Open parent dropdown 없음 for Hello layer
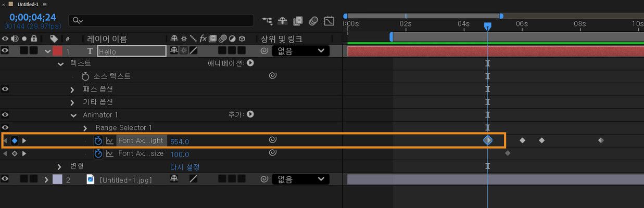Screen dimensions: 644x208 300,51
